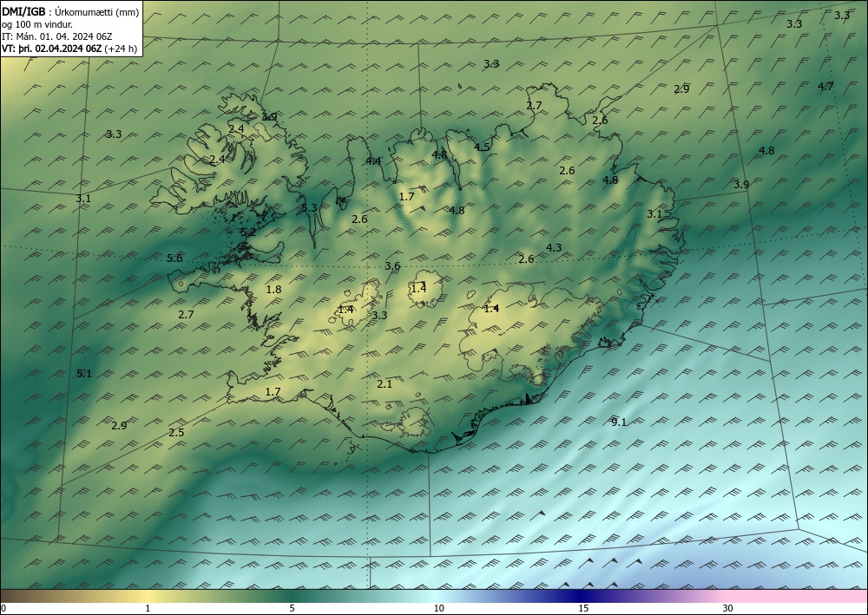Click the 'IT: Mán. 01. 04. 2024 06Z' line
Screen dimensions: 868x615
coord(57,36)
